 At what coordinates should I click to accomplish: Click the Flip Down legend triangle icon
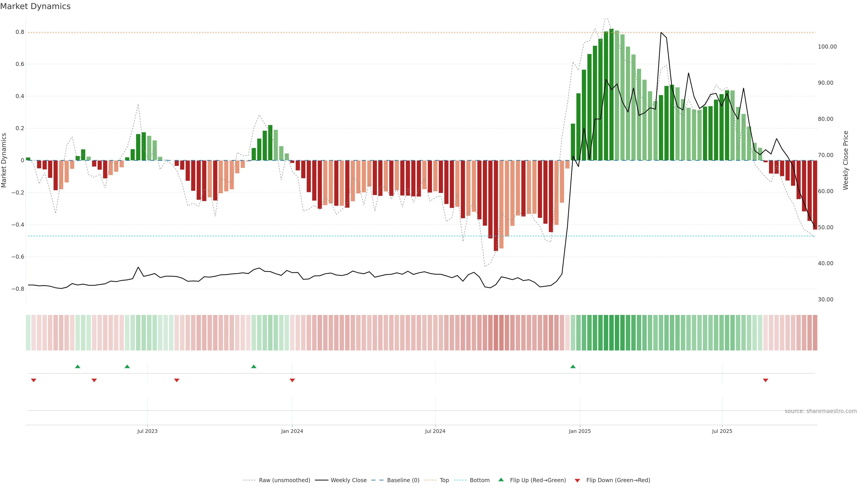(x=577, y=480)
